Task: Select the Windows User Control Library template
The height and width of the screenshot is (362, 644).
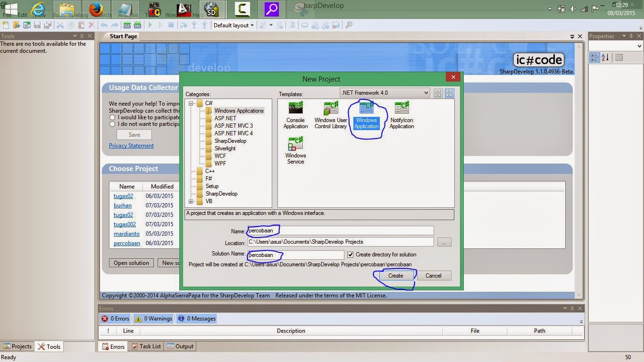Action: (331, 115)
